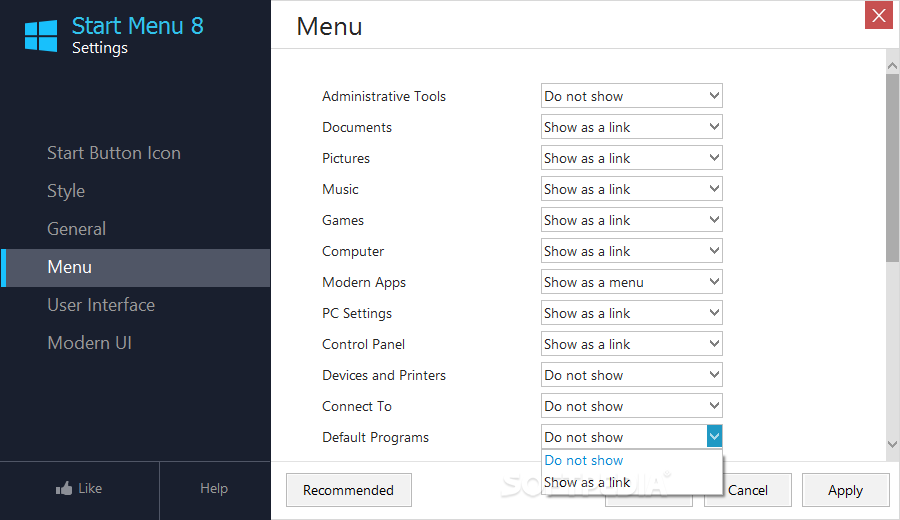
Task: Open the Computer display dropdown
Action: point(631,251)
